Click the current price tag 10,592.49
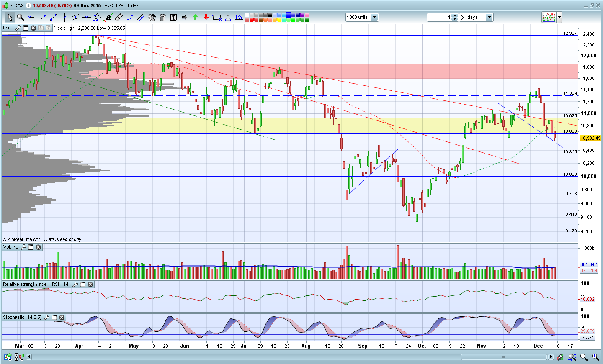The image size is (603, 364). pyautogui.click(x=590, y=138)
